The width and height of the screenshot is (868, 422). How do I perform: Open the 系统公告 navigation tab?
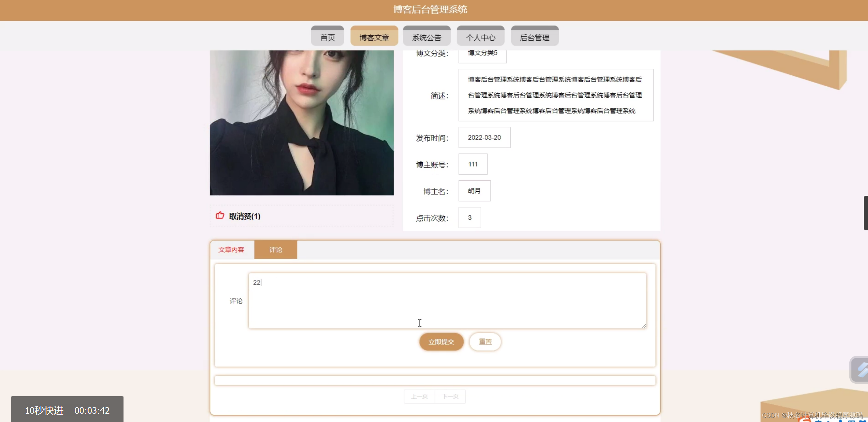pos(426,36)
